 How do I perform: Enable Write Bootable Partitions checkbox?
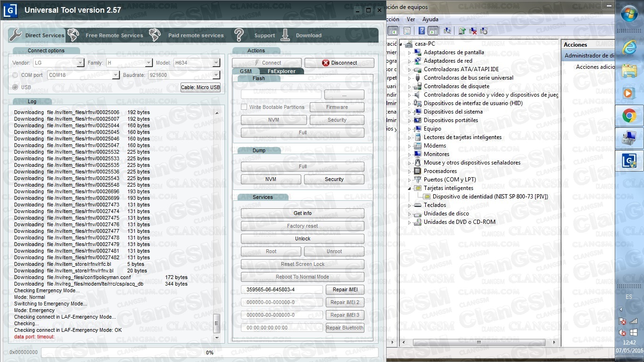click(x=244, y=107)
